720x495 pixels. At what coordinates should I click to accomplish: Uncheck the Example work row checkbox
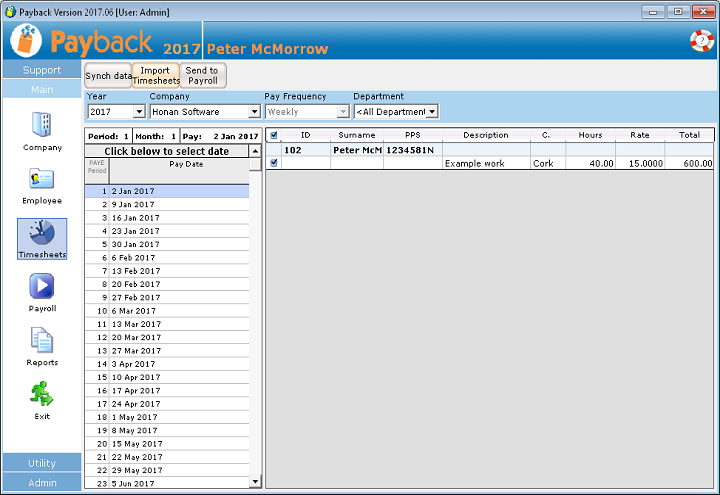point(274,163)
